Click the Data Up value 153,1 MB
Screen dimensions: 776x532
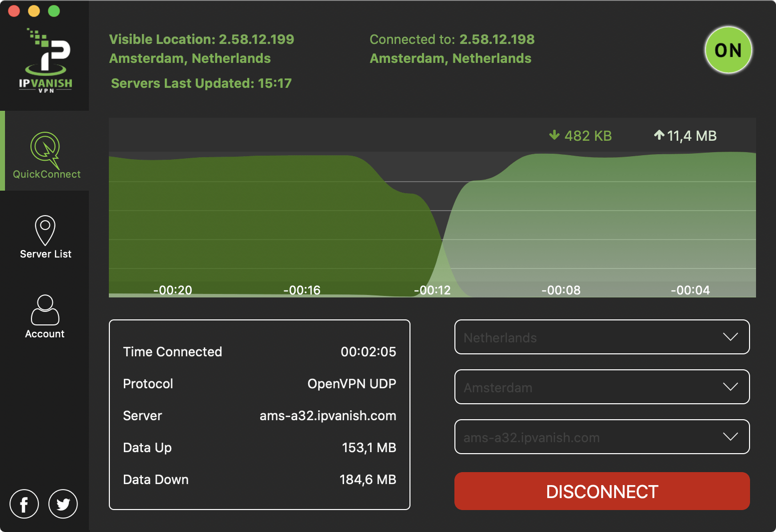click(369, 448)
